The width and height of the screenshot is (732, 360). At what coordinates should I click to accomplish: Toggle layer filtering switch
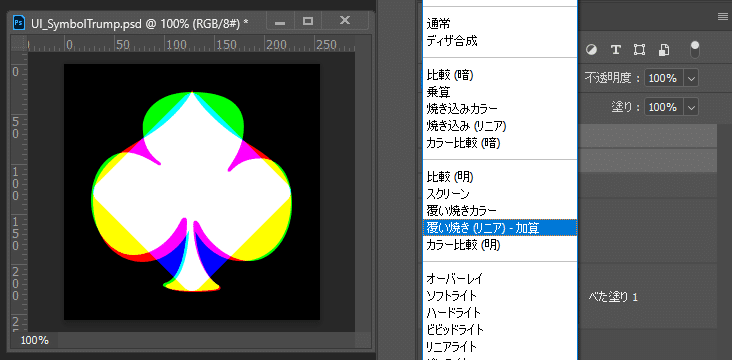point(695,49)
